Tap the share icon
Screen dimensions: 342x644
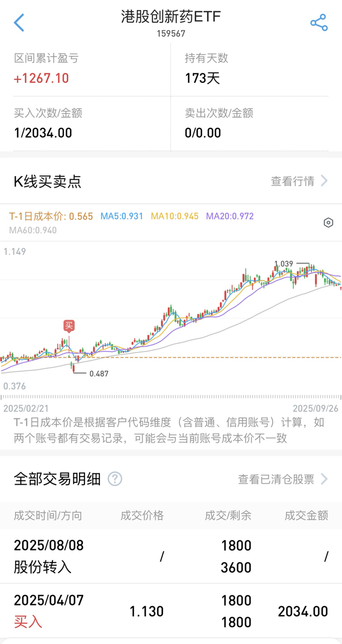point(318,23)
